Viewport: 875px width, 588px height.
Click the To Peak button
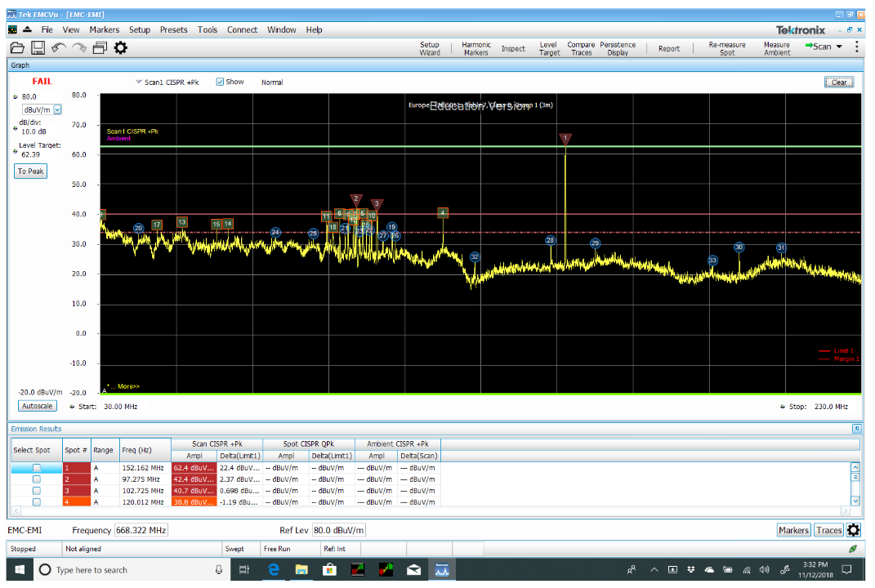(x=29, y=171)
